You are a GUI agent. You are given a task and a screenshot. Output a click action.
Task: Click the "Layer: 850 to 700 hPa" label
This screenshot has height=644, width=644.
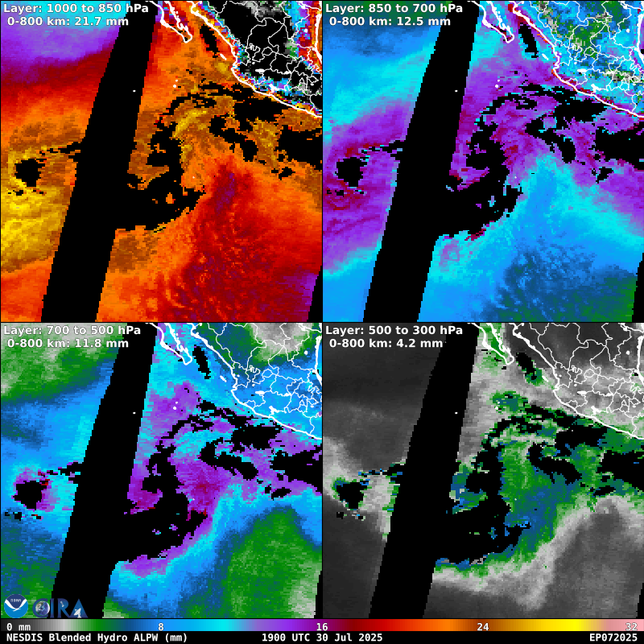click(394, 8)
